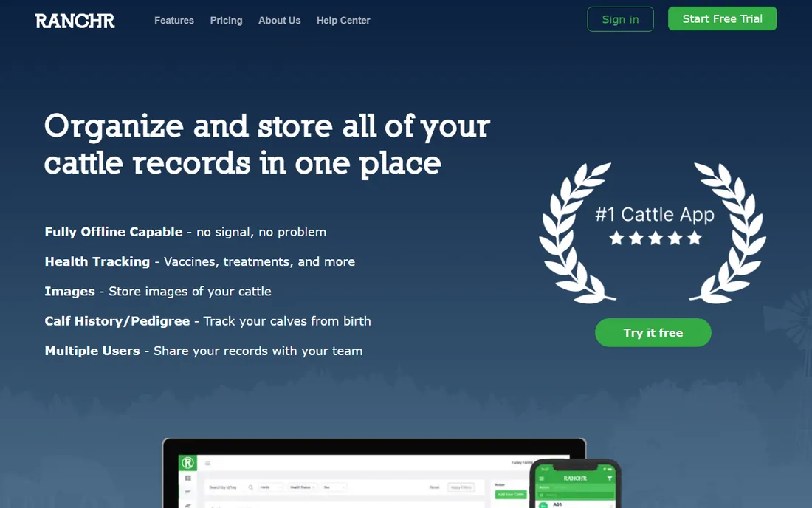Click the Start Free Trial button
This screenshot has height=508, width=812.
[723, 18]
